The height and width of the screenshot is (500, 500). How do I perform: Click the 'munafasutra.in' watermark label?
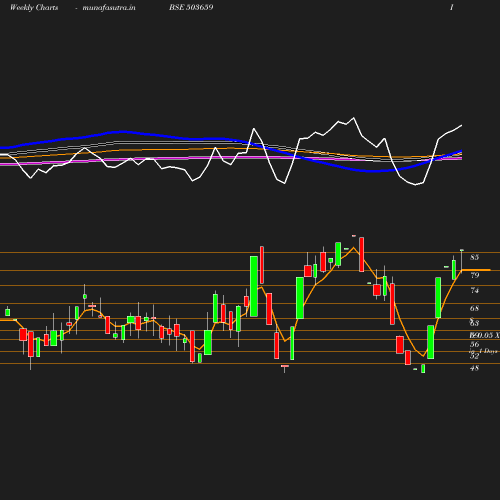[x=109, y=8]
